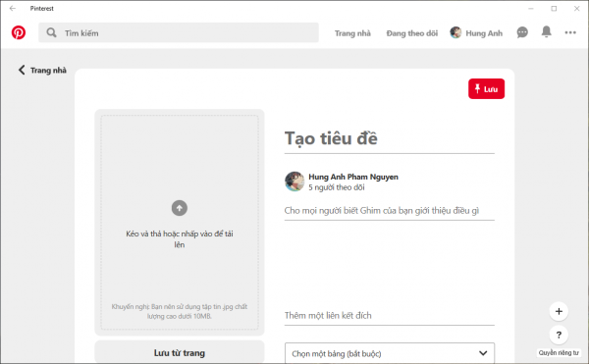This screenshot has width=589, height=364.
Task: Open Đang theo dõi in top navigation
Action: coord(412,33)
